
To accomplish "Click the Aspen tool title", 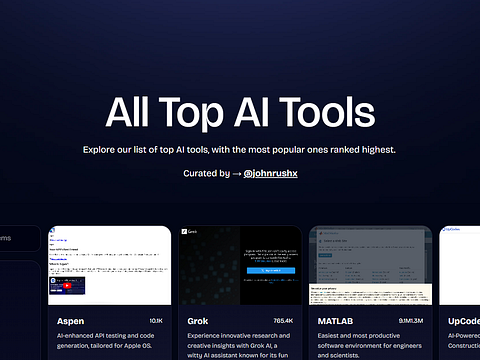I will 70,321.
